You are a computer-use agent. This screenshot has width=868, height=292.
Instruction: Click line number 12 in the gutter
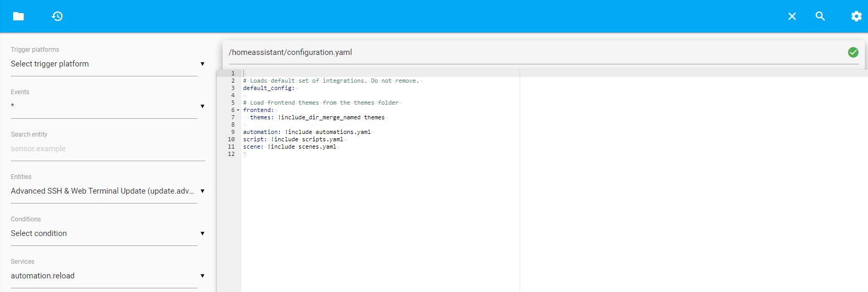coord(231,154)
